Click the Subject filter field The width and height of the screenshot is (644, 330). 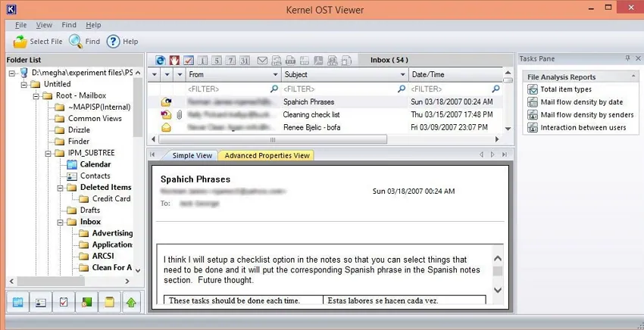(344, 89)
